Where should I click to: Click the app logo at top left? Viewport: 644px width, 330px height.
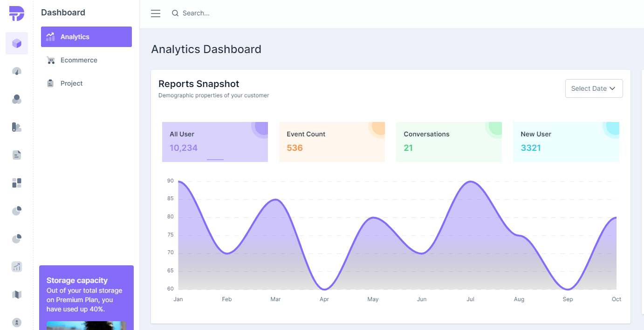(17, 13)
